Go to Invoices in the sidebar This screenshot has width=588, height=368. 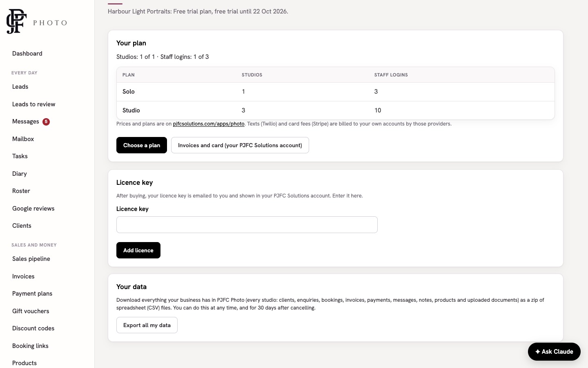(24, 276)
